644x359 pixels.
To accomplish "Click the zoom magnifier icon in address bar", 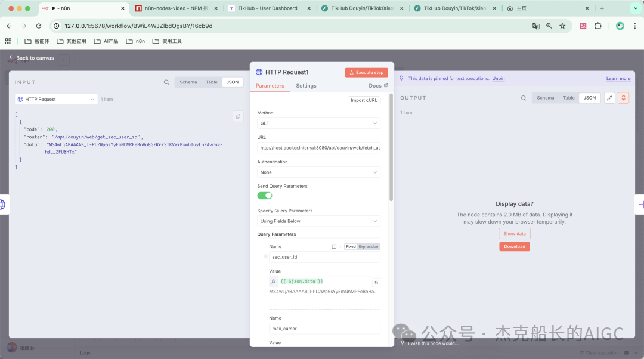I will pyautogui.click(x=549, y=26).
